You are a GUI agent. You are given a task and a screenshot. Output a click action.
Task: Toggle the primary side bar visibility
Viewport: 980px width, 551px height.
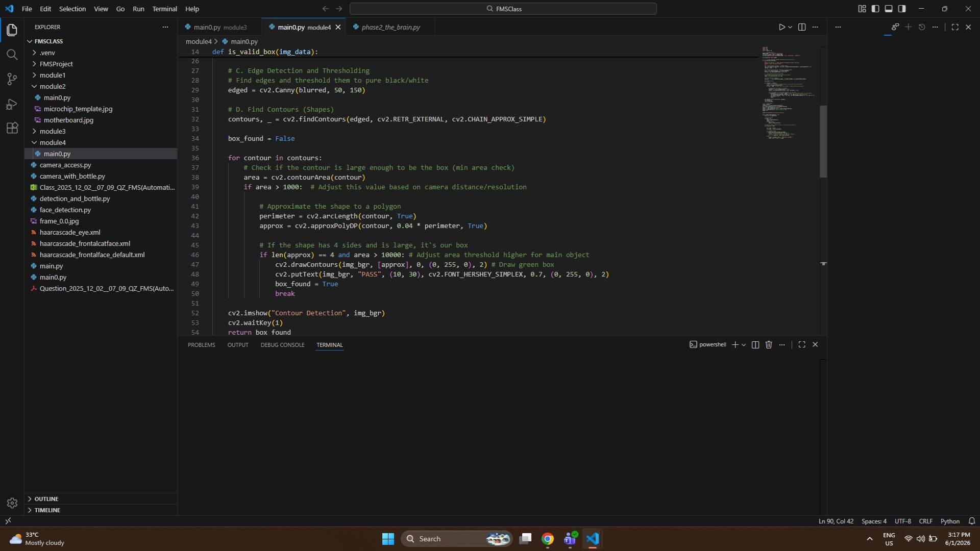coord(875,9)
